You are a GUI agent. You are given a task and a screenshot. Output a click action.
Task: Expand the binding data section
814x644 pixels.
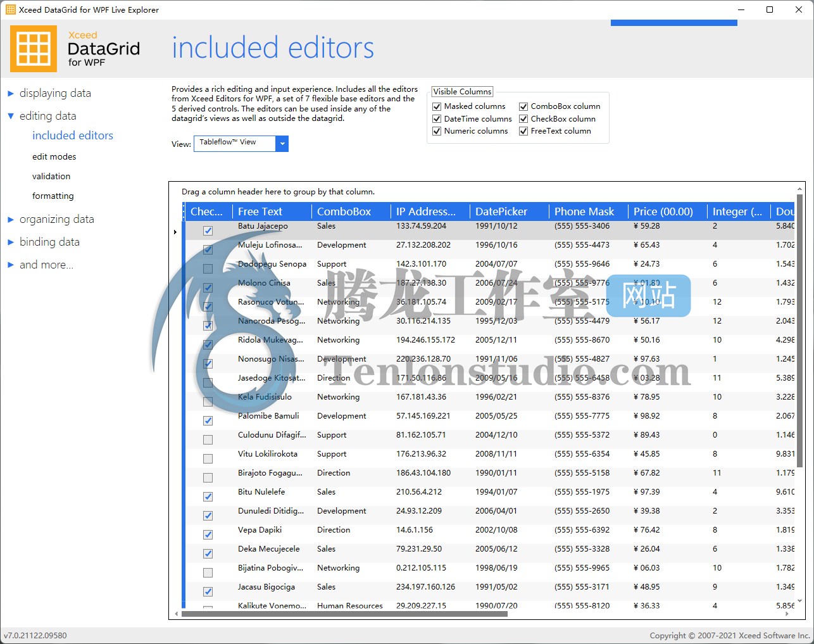pos(11,243)
